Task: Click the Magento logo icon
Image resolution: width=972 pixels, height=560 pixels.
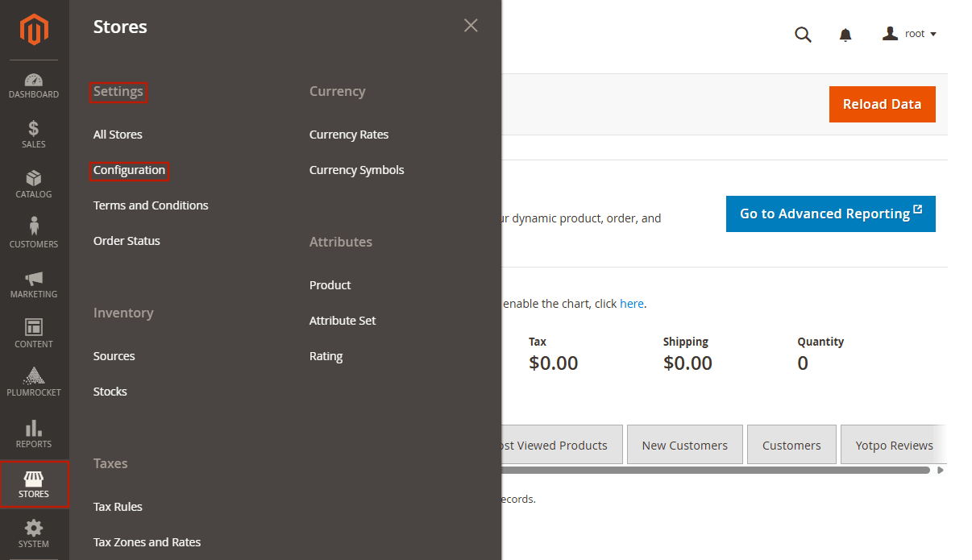Action: pyautogui.click(x=34, y=30)
